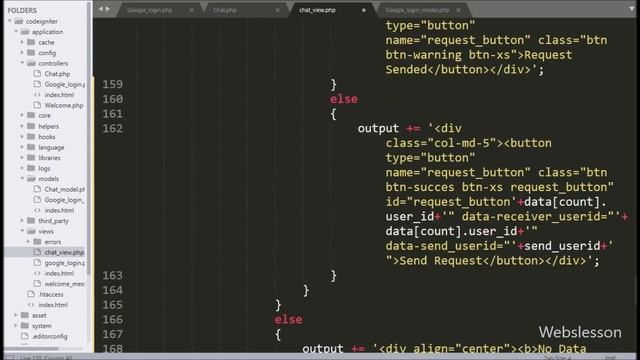This screenshot has height=360, width=640.
Task: Open google_login file under views
Action: pos(64,263)
